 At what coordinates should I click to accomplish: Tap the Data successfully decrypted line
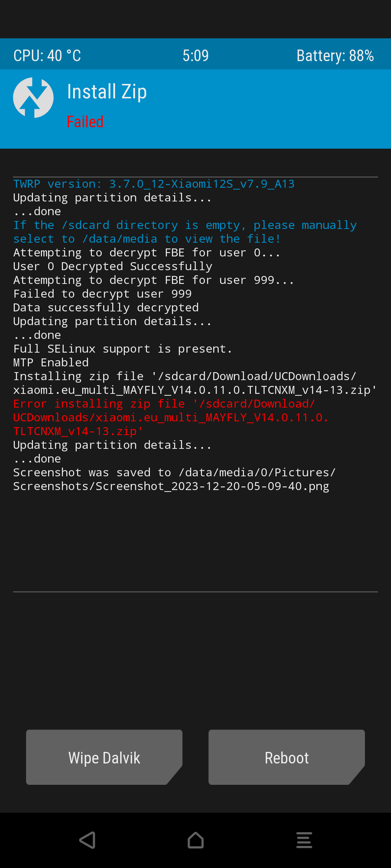106,307
